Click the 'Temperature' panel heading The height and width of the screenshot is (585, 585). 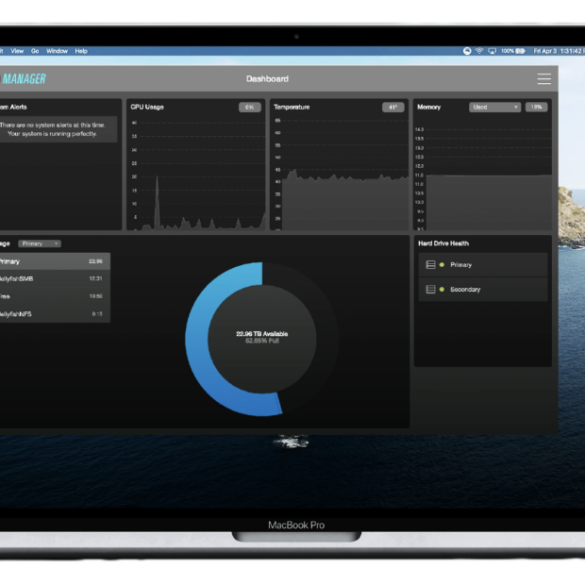pyautogui.click(x=292, y=107)
